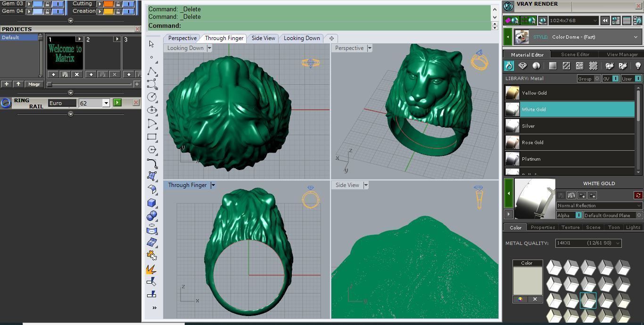Toggle the Creation layer visibility switch
Image resolution: width=644 pixels, height=325 pixels.
click(128, 11)
